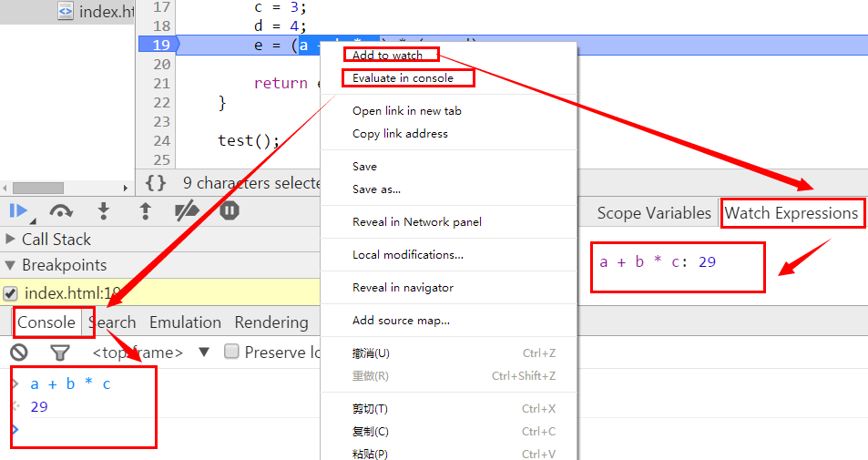
Task: Choose Evaluate in console menu entry
Action: point(403,78)
